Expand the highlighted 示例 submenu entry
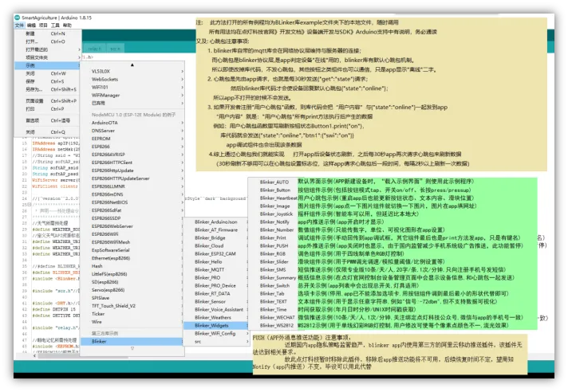This screenshot has width=568, height=392. tap(47, 65)
